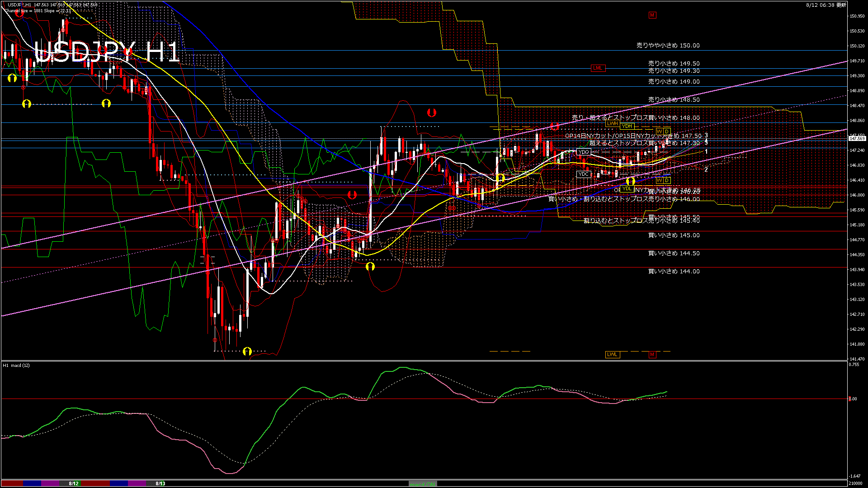The width and height of the screenshot is (868, 488).
Task: Select the orange LWH level tag
Action: 612,123
